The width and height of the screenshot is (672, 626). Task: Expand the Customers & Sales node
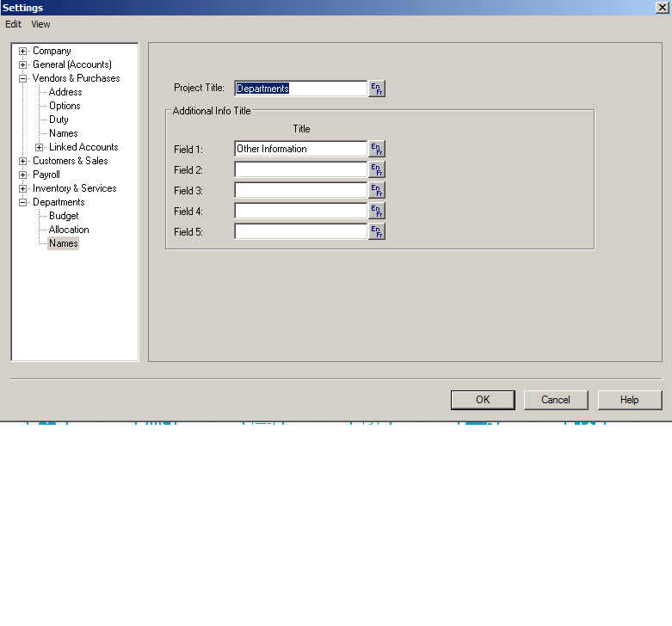[x=22, y=161]
